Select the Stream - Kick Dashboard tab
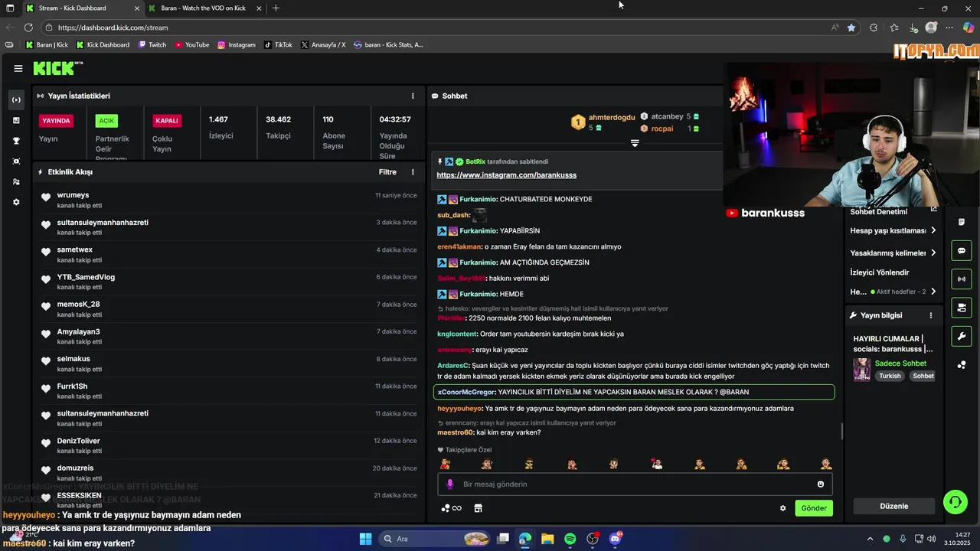980x551 pixels. pyautogui.click(x=82, y=8)
